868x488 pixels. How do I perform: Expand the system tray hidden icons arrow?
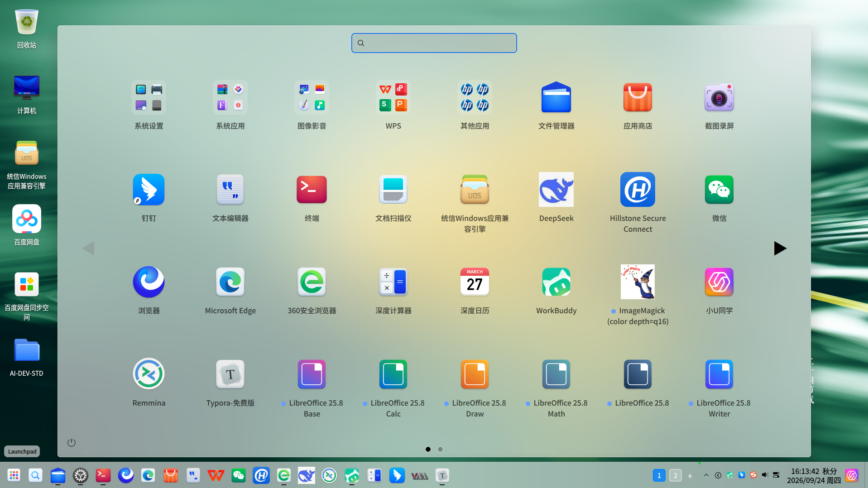706,475
